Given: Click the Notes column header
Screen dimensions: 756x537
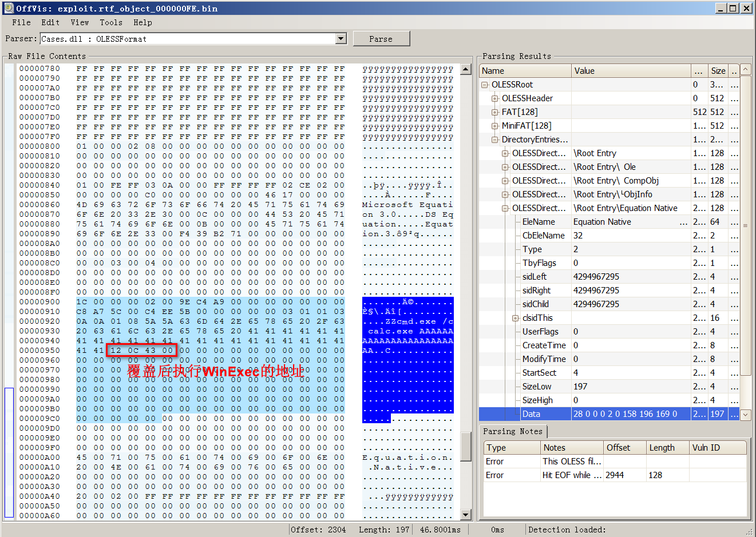Looking at the screenshot, I should (x=572, y=448).
